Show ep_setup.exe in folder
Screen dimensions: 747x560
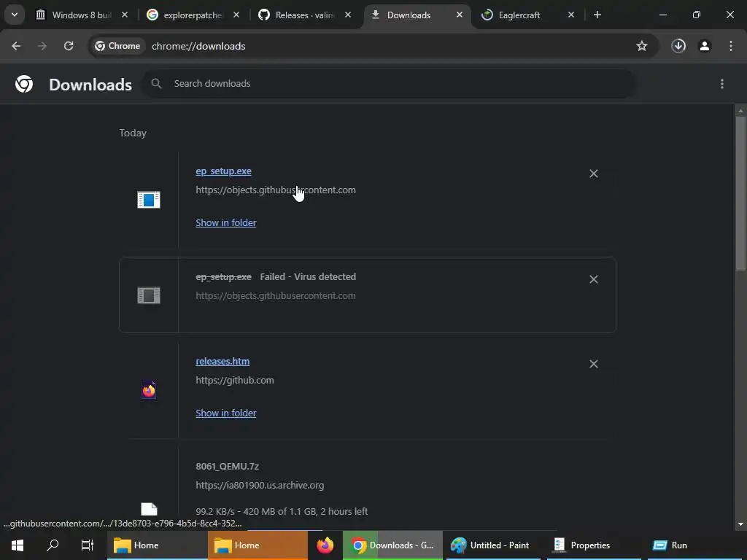coord(226,222)
